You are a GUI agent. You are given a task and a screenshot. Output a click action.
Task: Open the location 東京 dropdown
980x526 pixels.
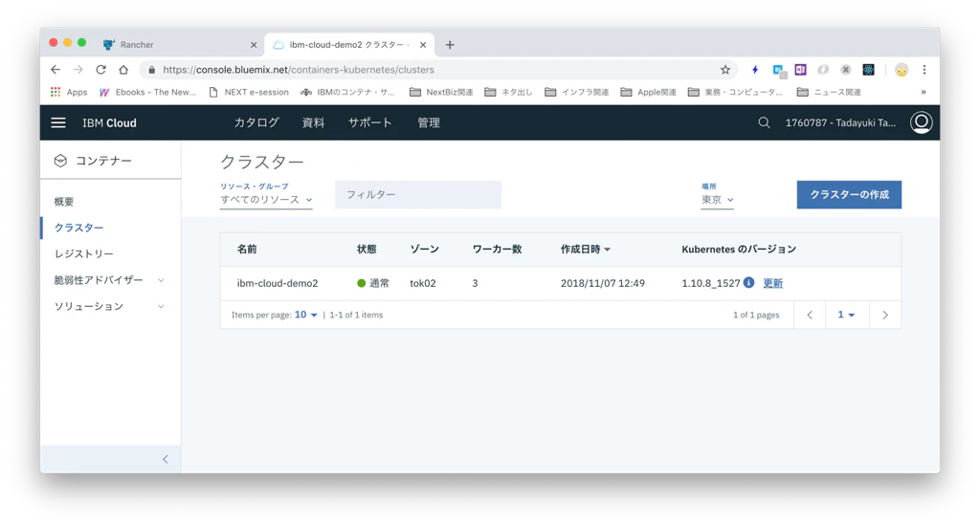click(717, 200)
